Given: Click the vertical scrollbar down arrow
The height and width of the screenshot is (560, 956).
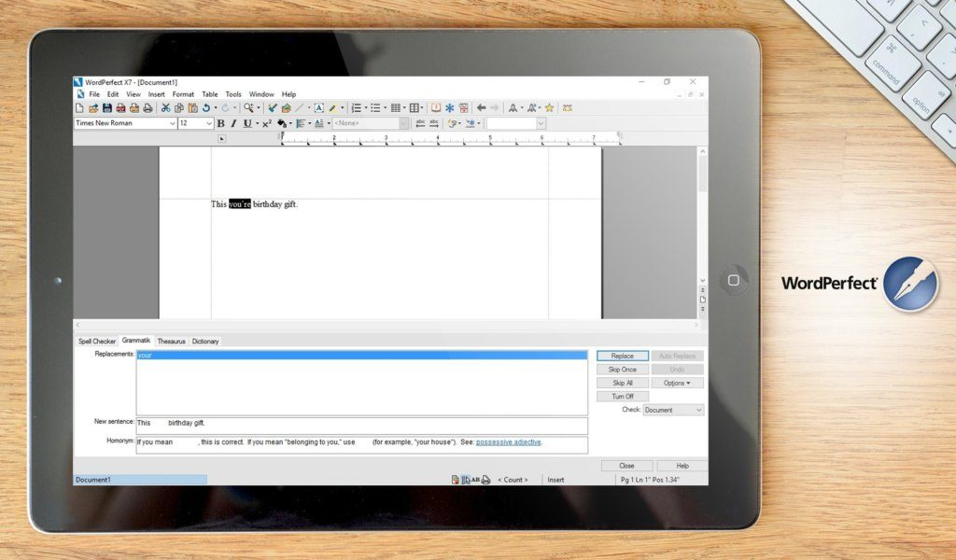Looking at the screenshot, I should [702, 280].
